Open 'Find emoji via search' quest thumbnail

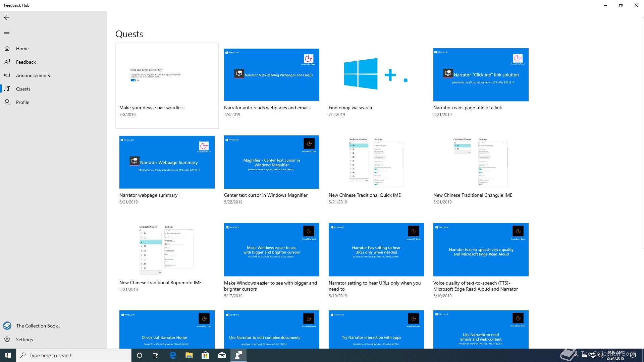click(x=376, y=75)
